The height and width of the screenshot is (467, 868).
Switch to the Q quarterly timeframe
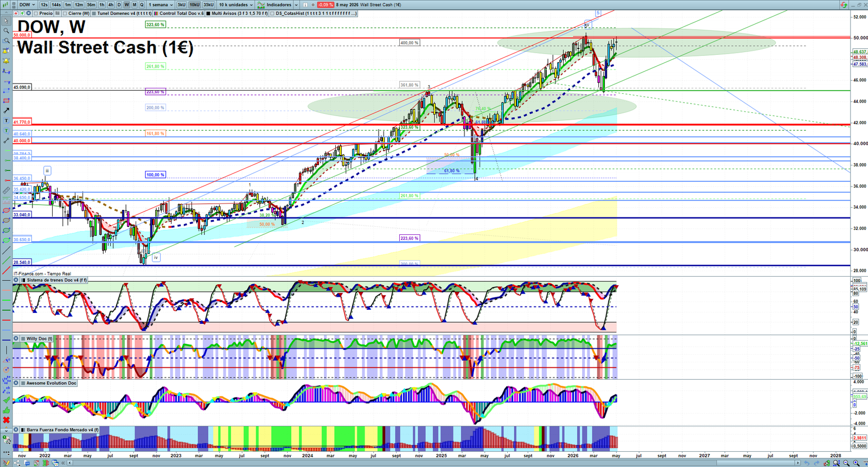(142, 5)
